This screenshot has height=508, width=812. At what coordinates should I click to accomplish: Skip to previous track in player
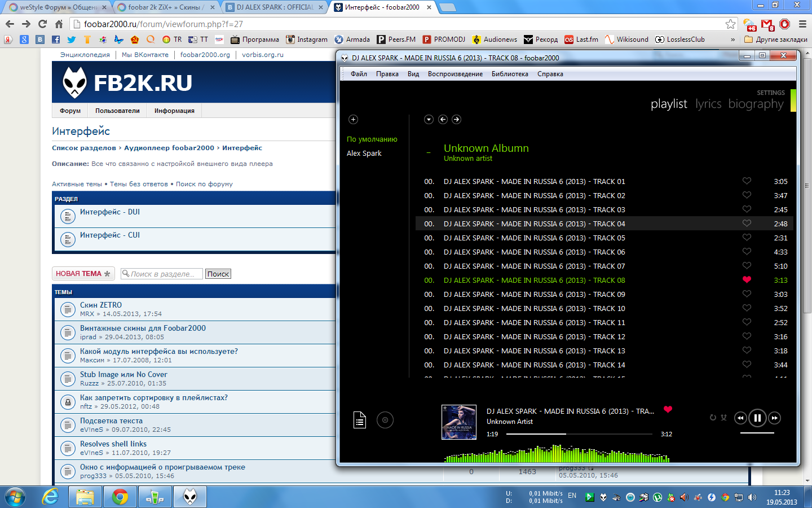pos(740,418)
